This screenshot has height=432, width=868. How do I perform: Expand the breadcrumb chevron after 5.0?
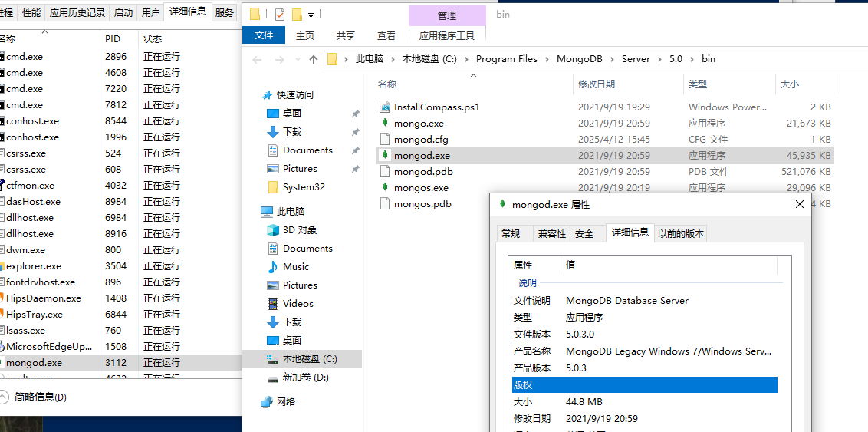point(692,59)
